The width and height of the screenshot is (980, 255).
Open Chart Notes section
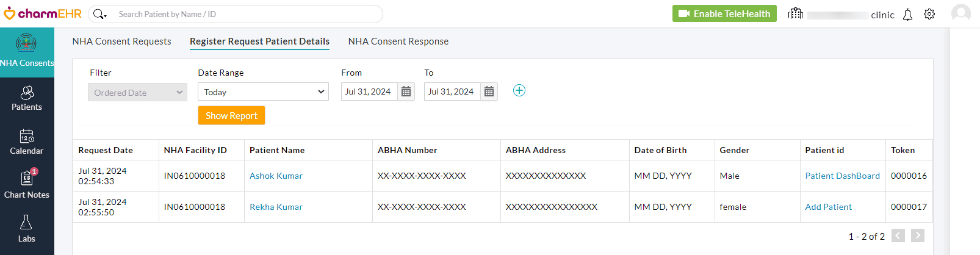[x=27, y=185]
